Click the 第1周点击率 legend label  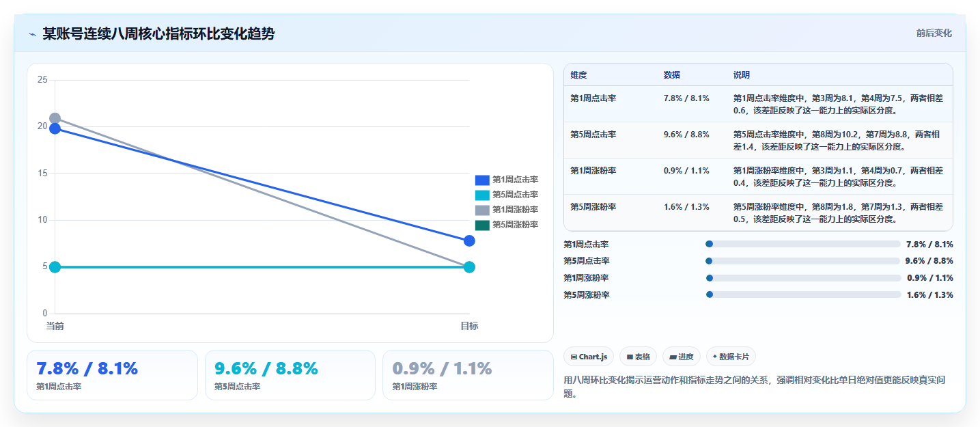[516, 180]
